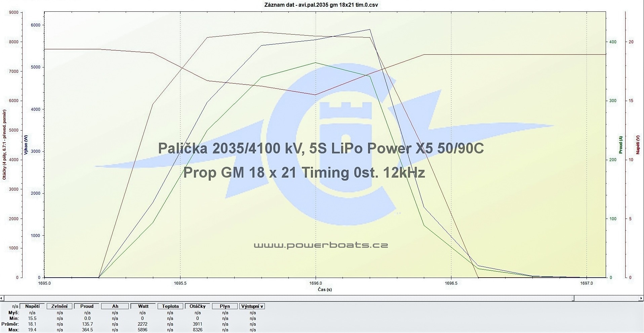The height and width of the screenshot is (333, 644).
Task: Click the Max Watt value 5896
Action: pos(143,330)
